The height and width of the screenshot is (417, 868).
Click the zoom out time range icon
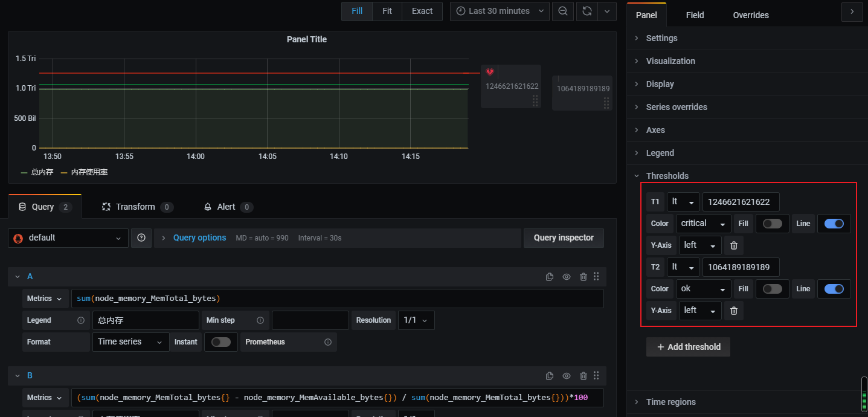click(x=562, y=11)
